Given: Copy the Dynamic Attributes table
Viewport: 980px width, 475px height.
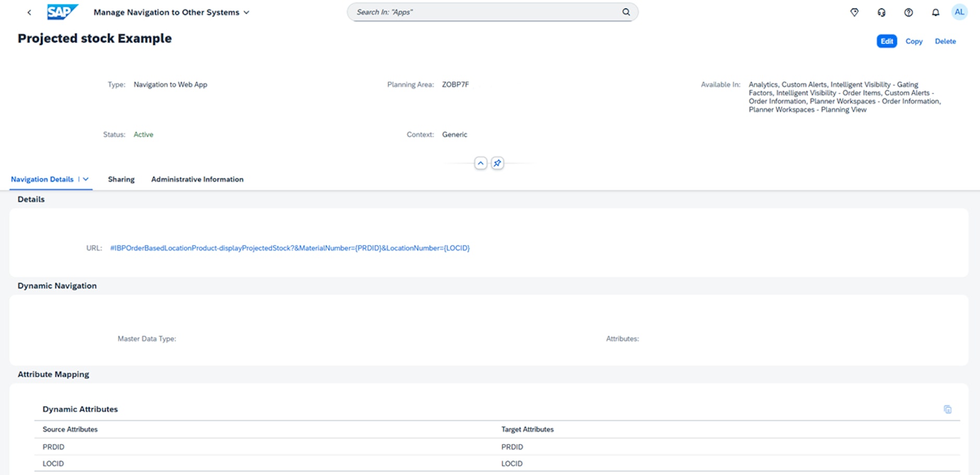Looking at the screenshot, I should tap(947, 409).
